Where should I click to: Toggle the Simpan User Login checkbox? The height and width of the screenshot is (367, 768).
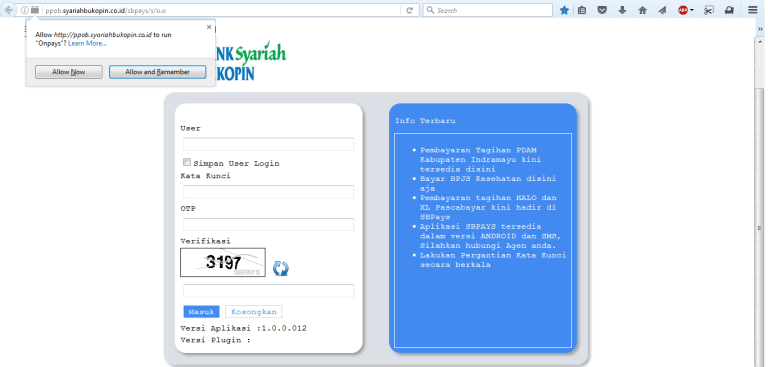(x=187, y=162)
